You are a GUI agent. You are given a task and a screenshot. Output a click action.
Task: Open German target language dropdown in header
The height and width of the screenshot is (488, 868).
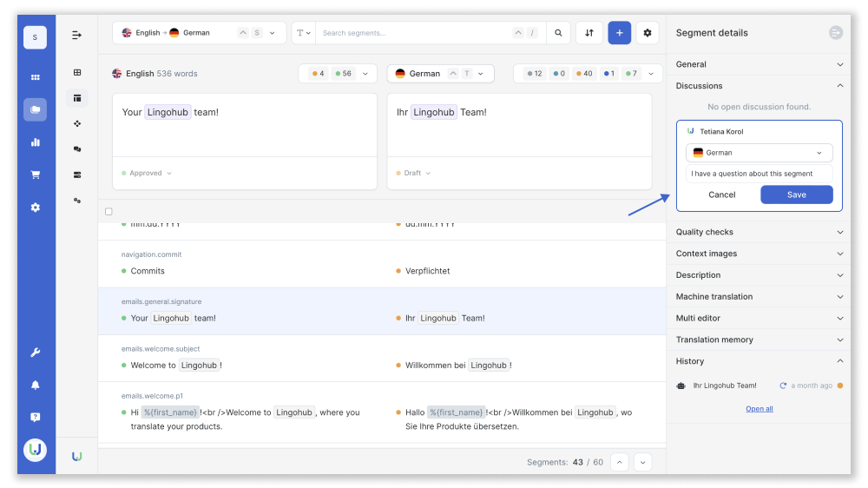pos(441,73)
